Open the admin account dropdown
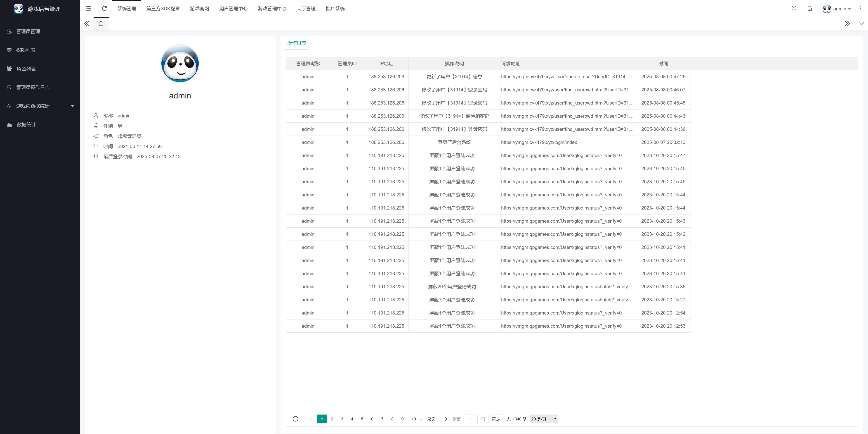The image size is (868, 434). tap(837, 9)
